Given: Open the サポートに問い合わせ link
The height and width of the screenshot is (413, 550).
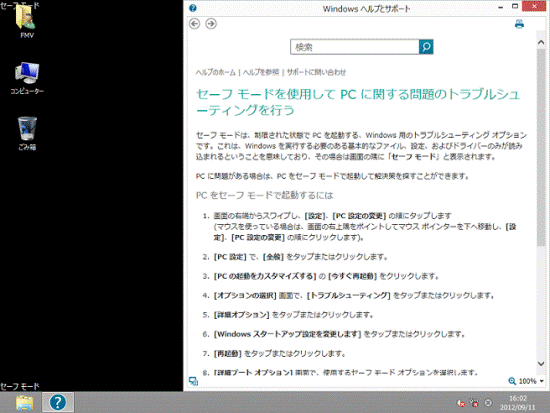Looking at the screenshot, I should [x=316, y=72].
